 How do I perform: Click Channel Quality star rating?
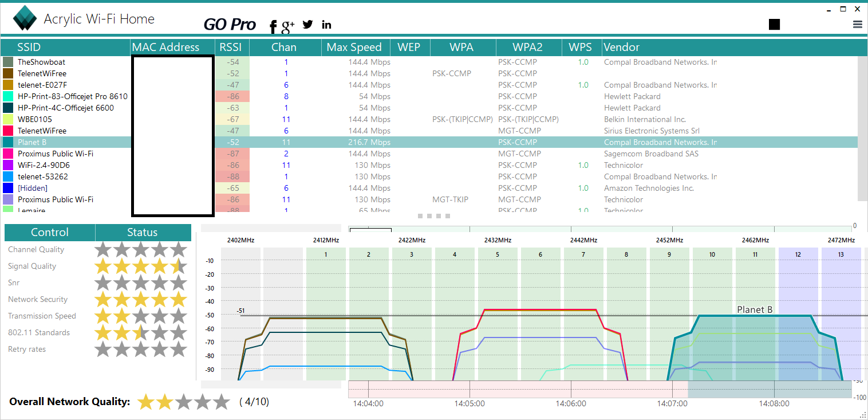coord(141,249)
